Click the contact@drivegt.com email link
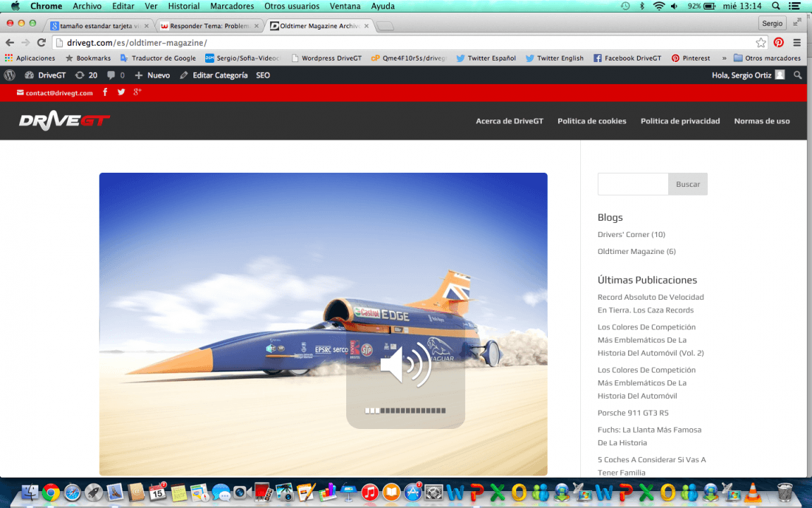 click(55, 93)
